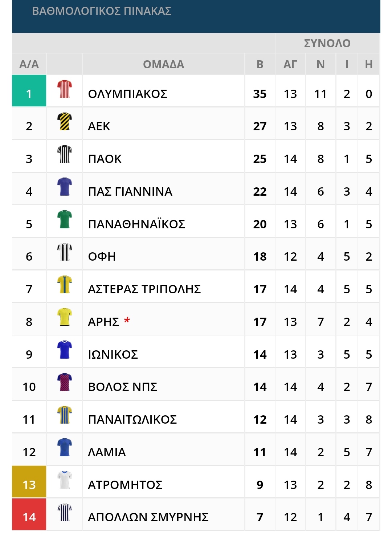Click the PAOK black-white striped jersey icon
392x538 pixels.
click(x=65, y=154)
